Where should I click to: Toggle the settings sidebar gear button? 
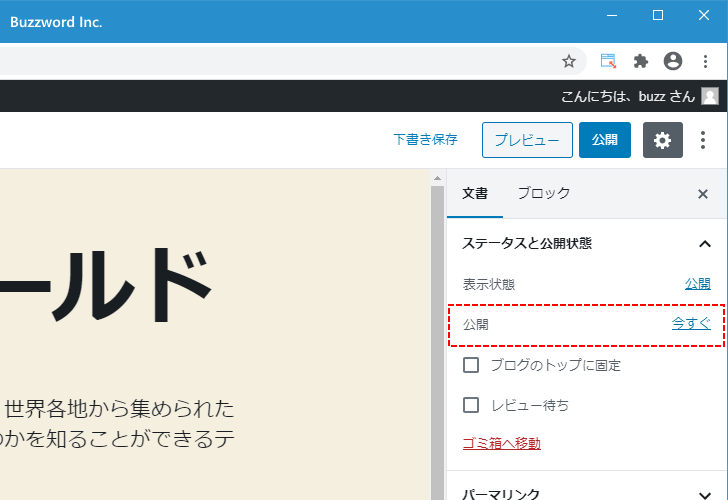[x=663, y=140]
